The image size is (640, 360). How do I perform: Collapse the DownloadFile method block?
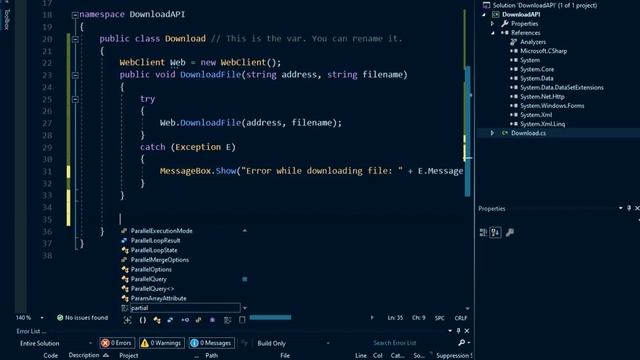tap(75, 75)
